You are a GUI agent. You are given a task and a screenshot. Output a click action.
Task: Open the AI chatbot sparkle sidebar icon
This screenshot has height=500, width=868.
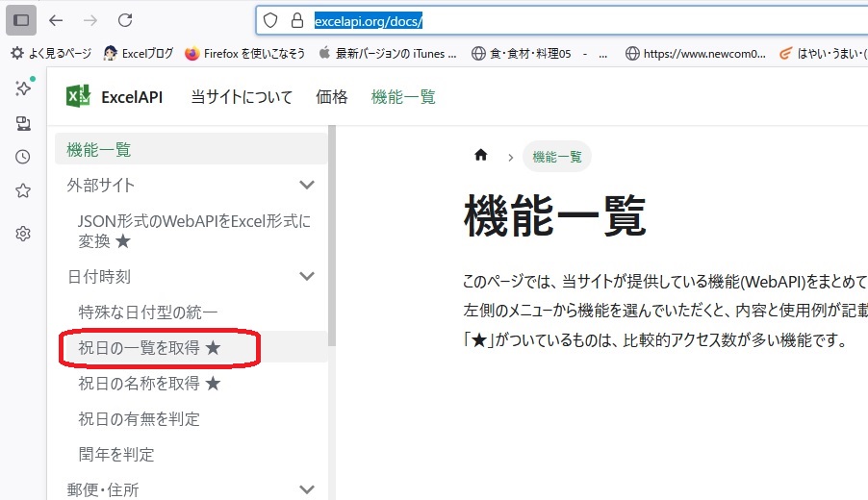click(x=23, y=87)
